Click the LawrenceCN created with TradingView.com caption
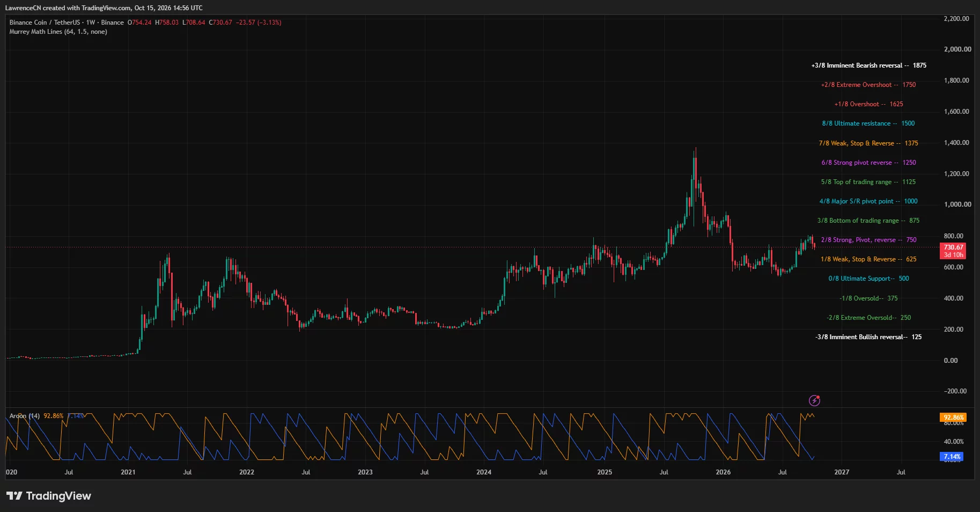The height and width of the screenshot is (512, 980). 104,8
